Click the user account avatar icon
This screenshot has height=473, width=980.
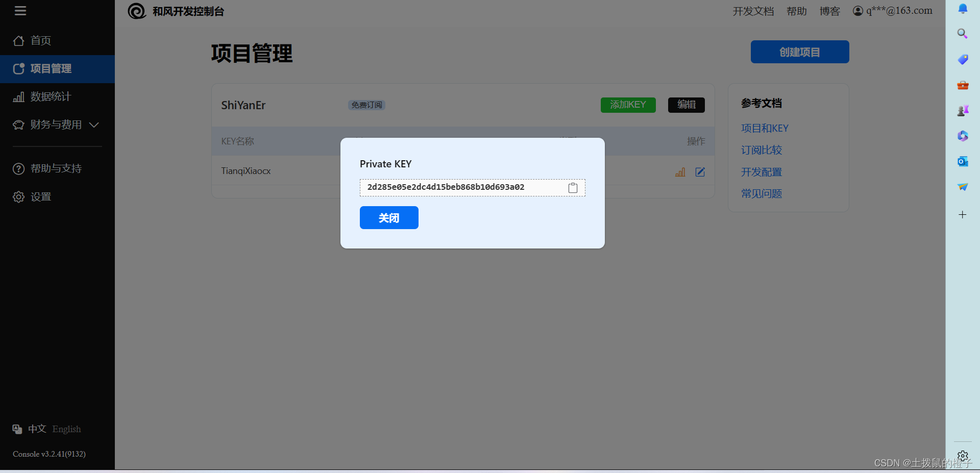click(858, 11)
